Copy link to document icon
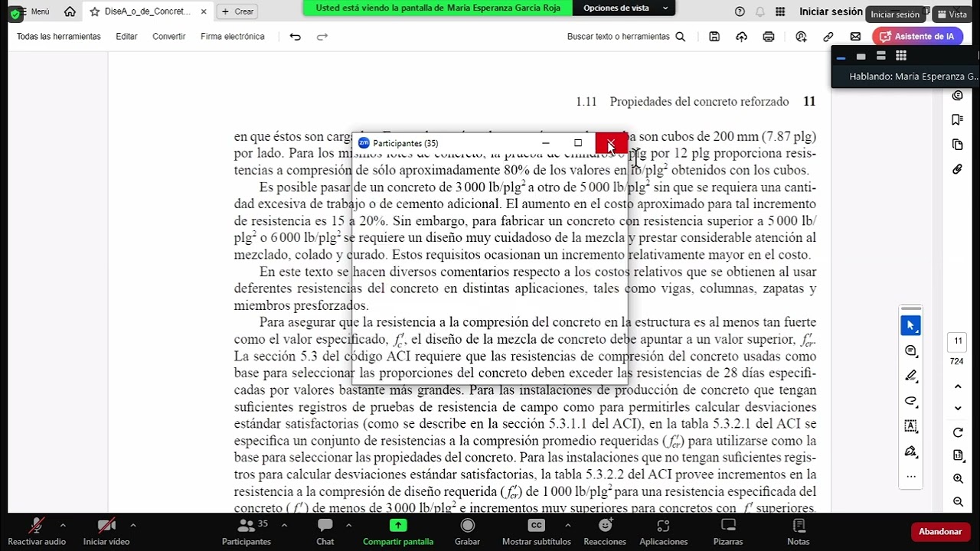 click(828, 37)
